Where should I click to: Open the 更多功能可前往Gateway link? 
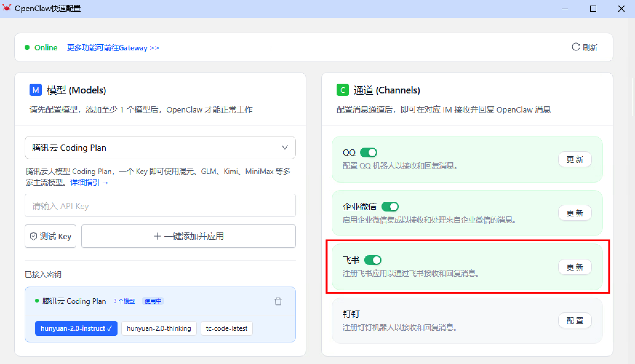click(113, 48)
